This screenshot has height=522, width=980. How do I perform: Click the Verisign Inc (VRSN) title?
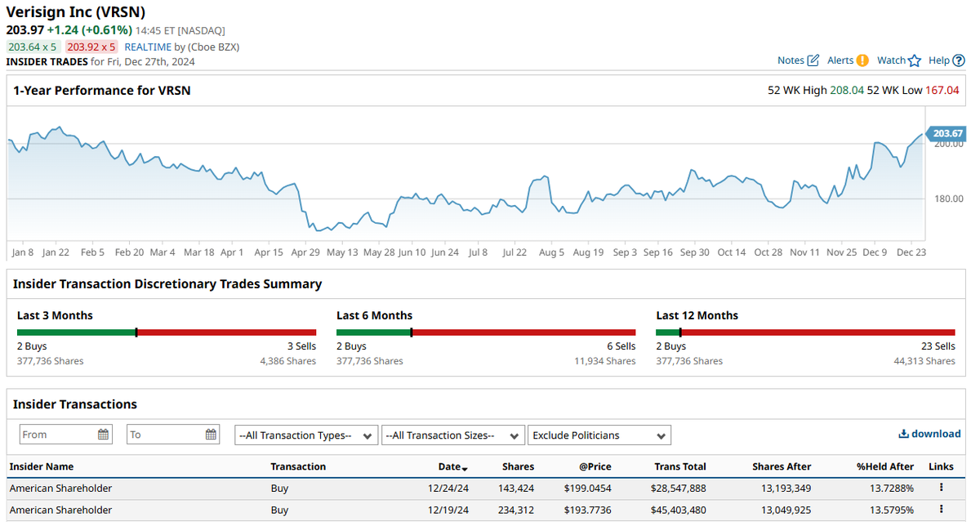pos(76,12)
